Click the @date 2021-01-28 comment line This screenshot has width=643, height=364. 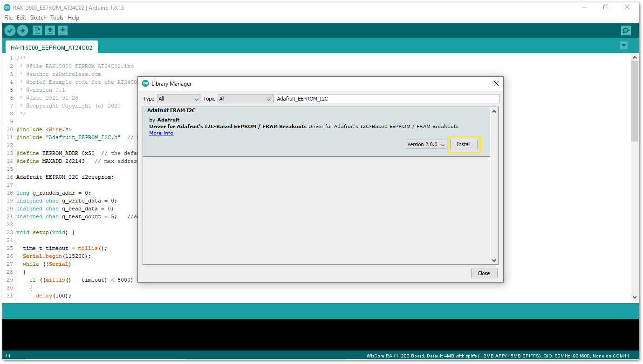[49, 98]
